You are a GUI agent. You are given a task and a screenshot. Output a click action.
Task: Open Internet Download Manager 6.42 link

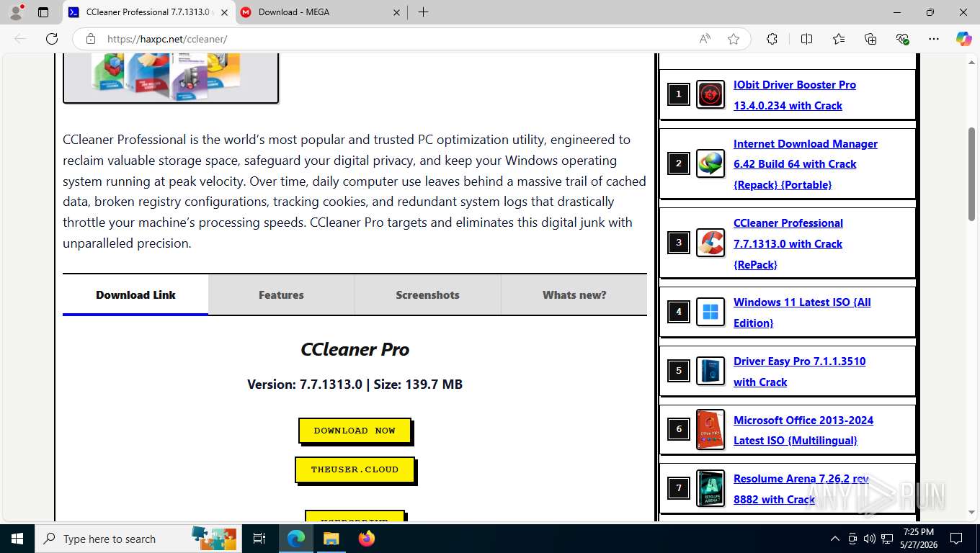806,164
